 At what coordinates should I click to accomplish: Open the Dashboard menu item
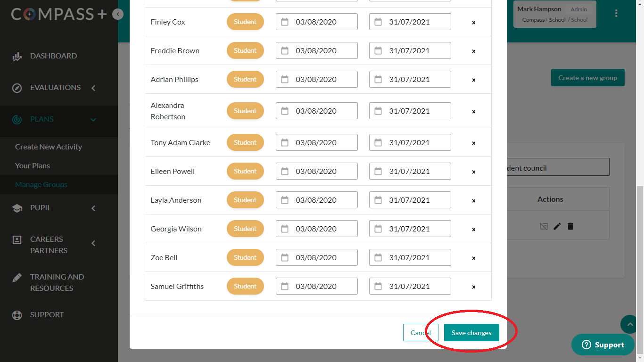pos(59,56)
